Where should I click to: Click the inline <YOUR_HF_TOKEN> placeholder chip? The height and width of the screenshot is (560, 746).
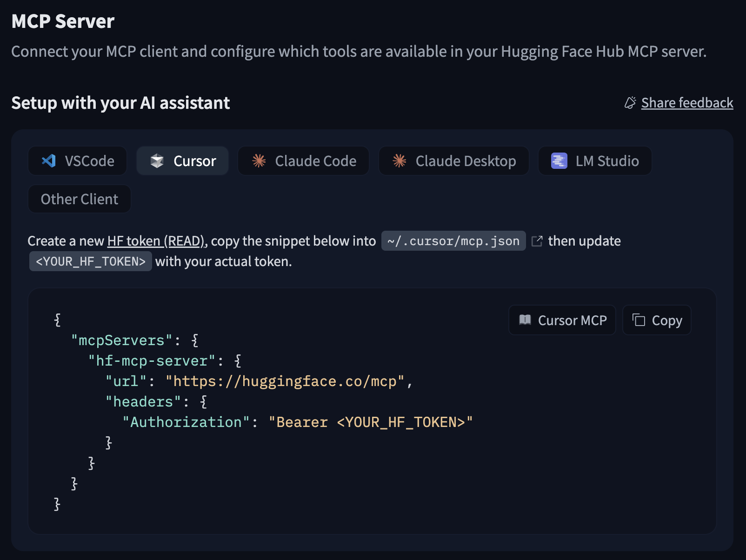point(91,261)
